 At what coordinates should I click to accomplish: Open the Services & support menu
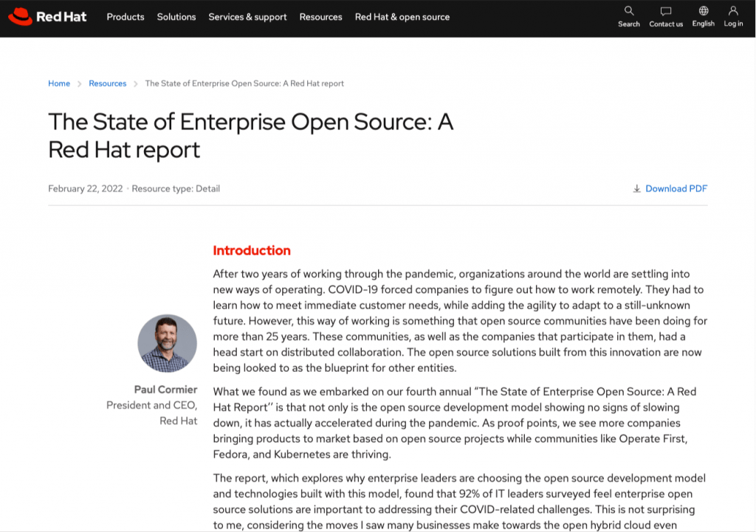coord(247,17)
